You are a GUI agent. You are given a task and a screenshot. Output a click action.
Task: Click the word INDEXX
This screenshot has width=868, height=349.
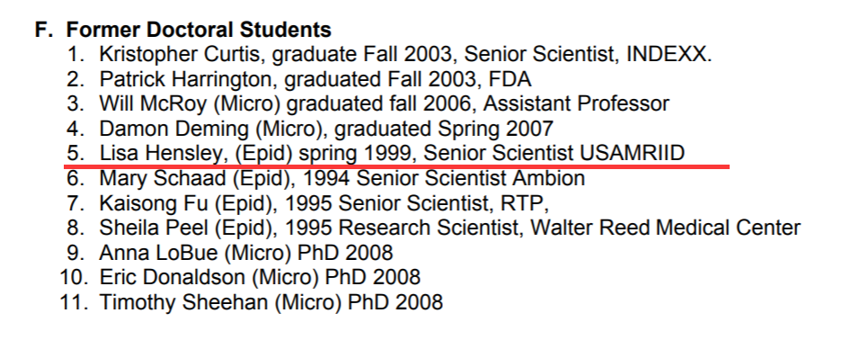point(669,54)
